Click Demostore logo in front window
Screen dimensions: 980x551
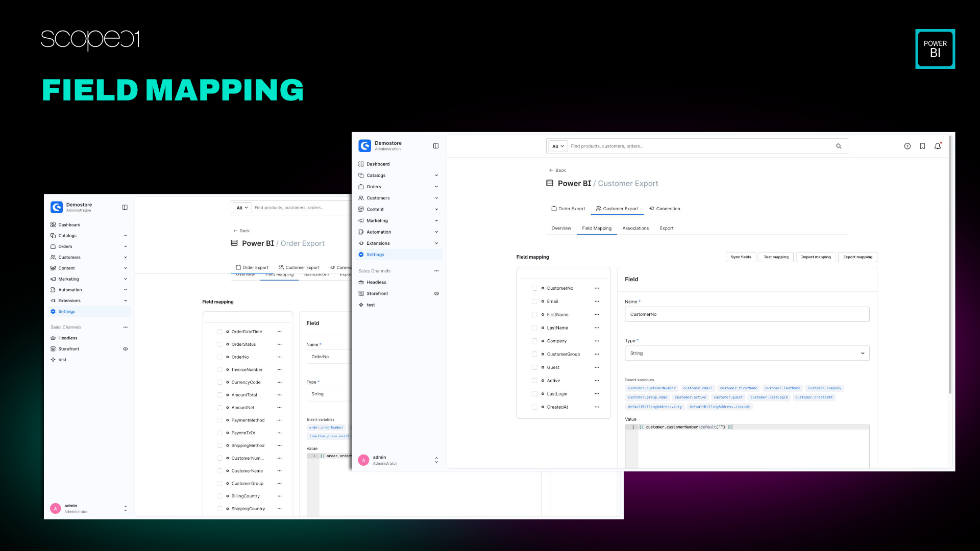click(365, 146)
